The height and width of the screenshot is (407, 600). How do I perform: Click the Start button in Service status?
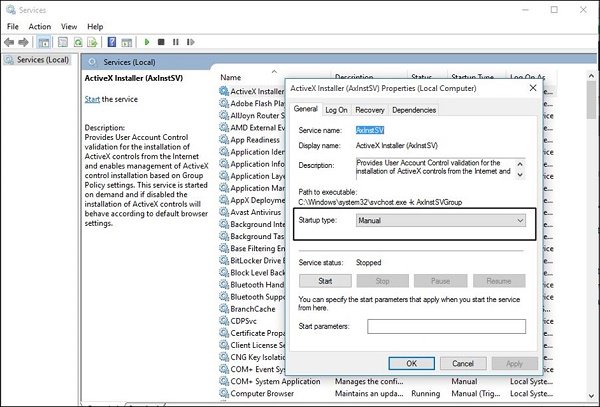pyautogui.click(x=324, y=281)
